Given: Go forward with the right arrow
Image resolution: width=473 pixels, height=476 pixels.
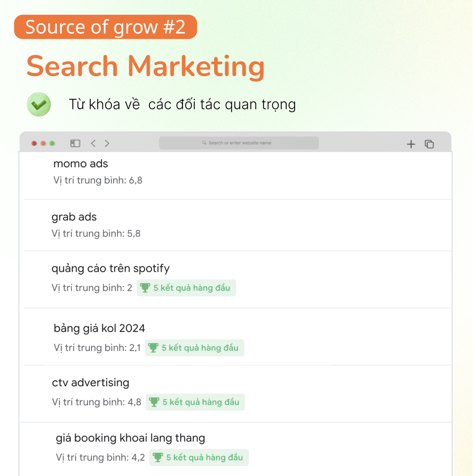Looking at the screenshot, I should coord(107,143).
